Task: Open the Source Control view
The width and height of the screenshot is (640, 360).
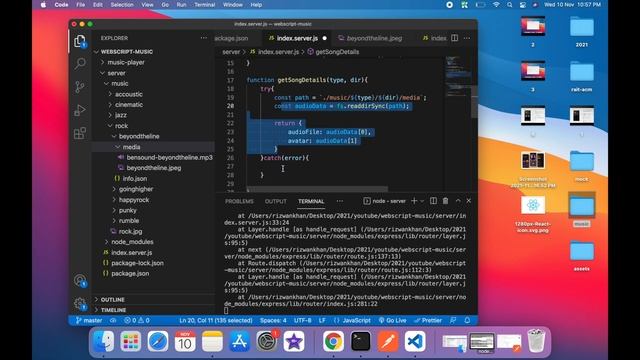Action: [x=80, y=87]
